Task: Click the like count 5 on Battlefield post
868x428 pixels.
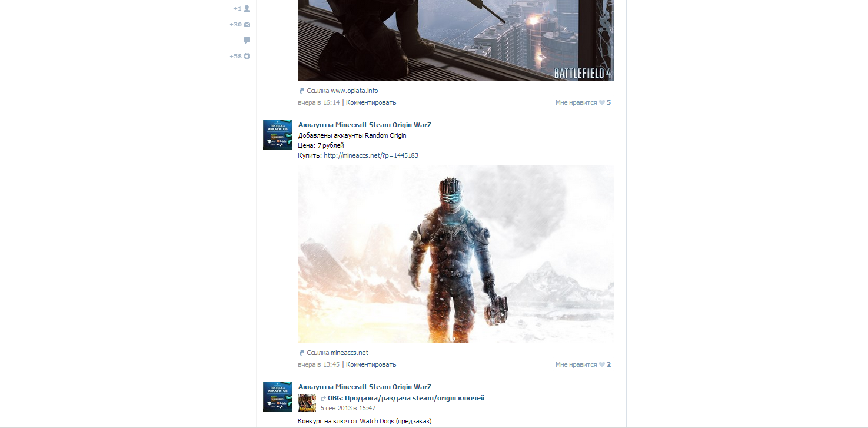Action: point(609,102)
